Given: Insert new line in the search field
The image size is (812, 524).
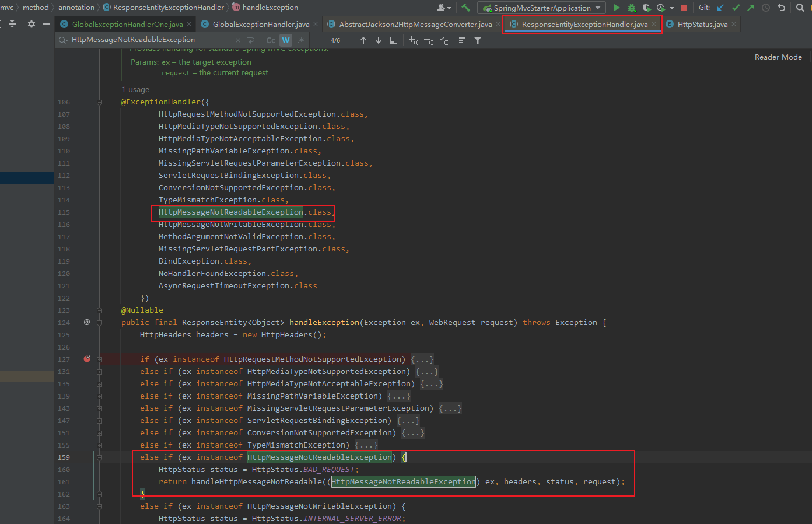Looking at the screenshot, I should (251, 40).
